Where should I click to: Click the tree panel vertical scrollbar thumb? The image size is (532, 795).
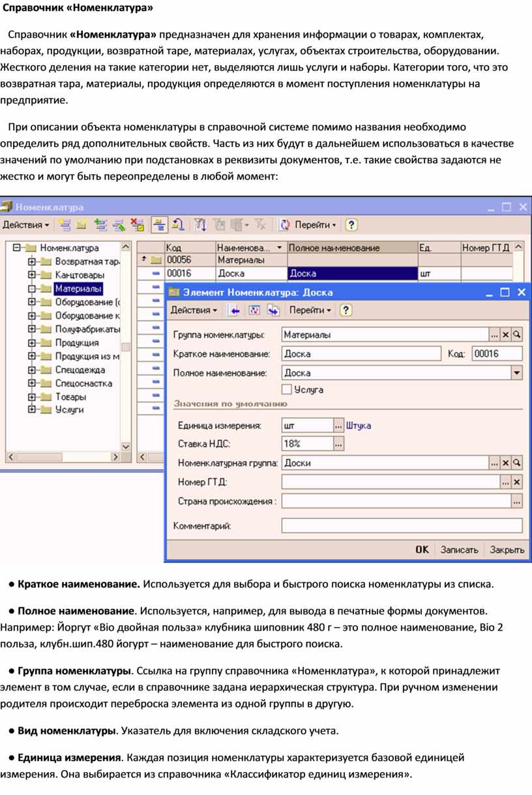[127, 346]
